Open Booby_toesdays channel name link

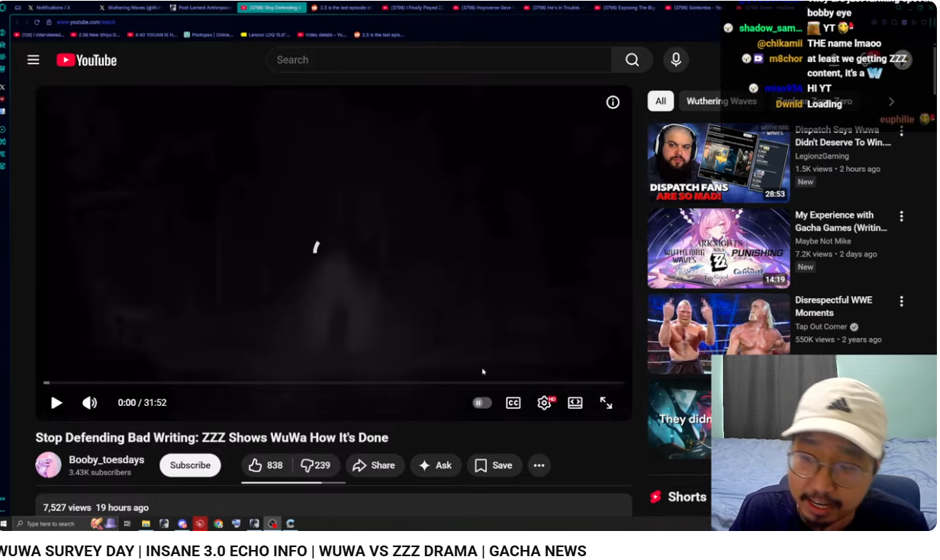tap(106, 459)
